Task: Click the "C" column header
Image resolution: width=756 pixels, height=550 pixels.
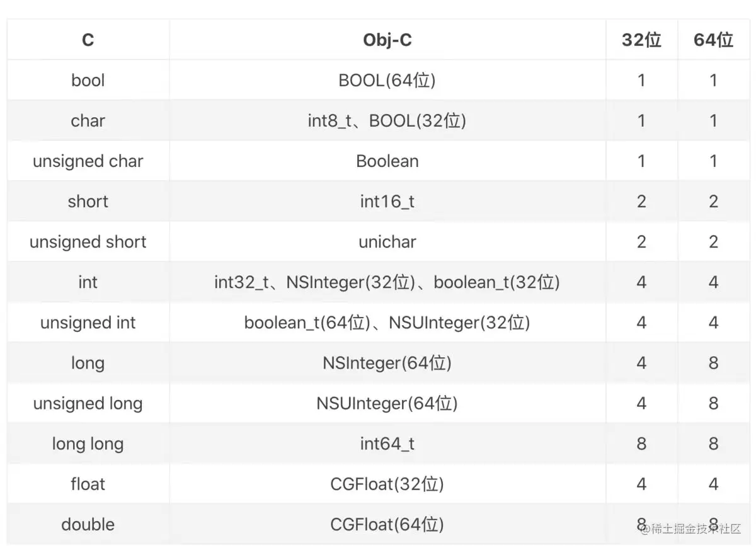Action: click(88, 40)
